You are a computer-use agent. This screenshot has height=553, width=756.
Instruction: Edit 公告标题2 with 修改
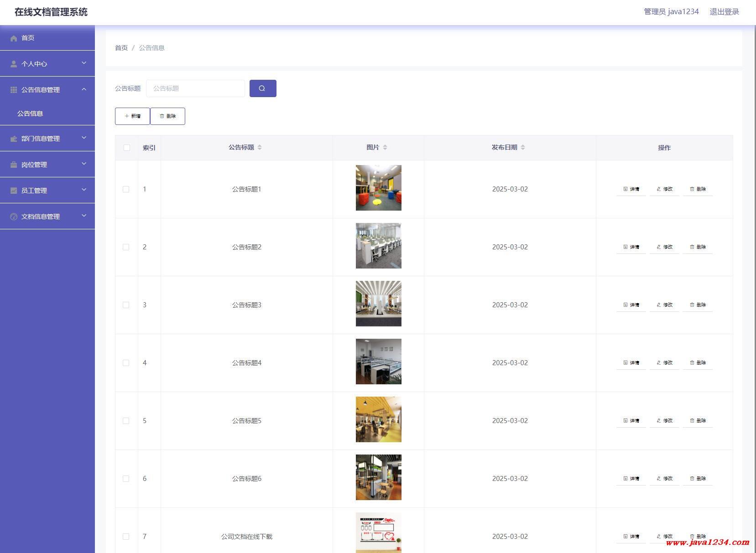point(664,247)
